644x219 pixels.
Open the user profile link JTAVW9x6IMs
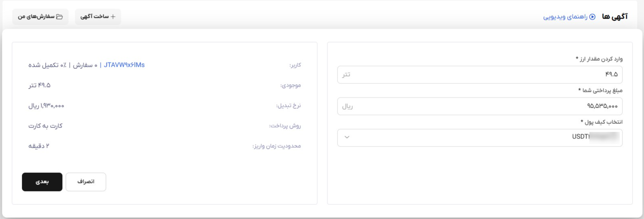coord(124,65)
